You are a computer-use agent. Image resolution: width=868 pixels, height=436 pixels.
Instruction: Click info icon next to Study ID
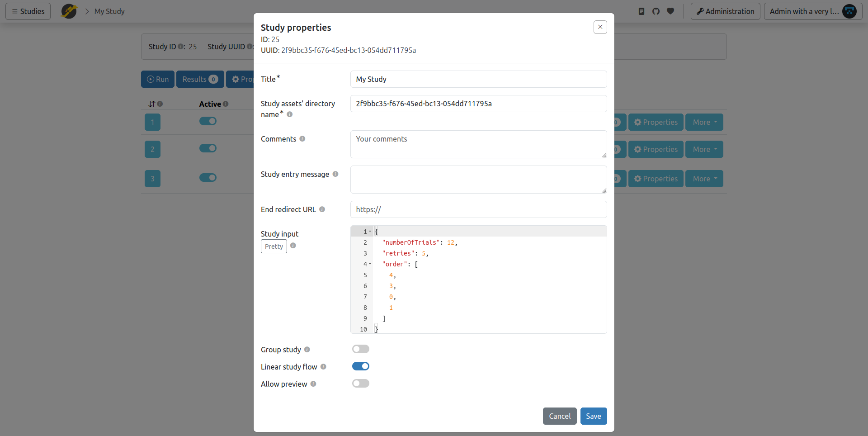181,47
